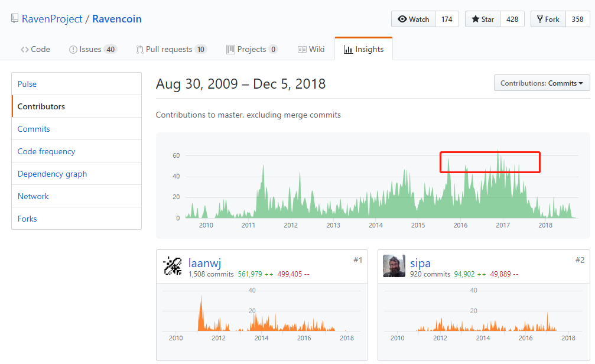Screen dimensions: 595x364
Task: Click the Wiki book icon
Action: pyautogui.click(x=302, y=50)
